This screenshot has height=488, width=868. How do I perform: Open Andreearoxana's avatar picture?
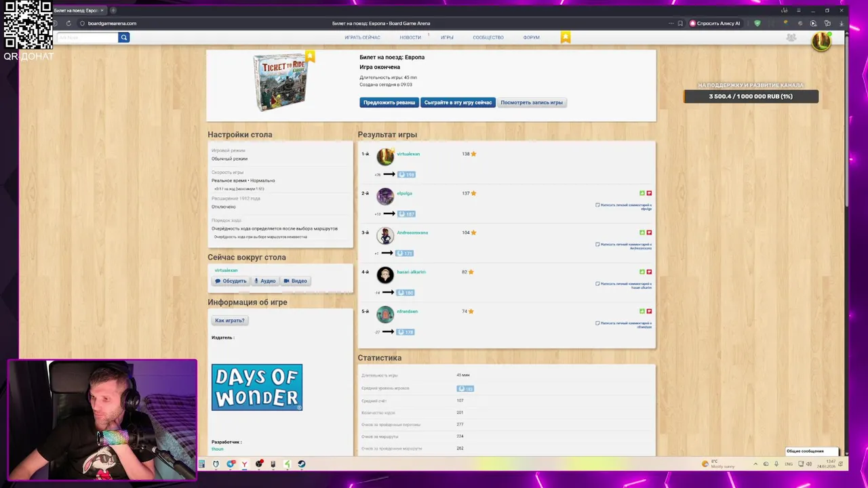click(385, 235)
